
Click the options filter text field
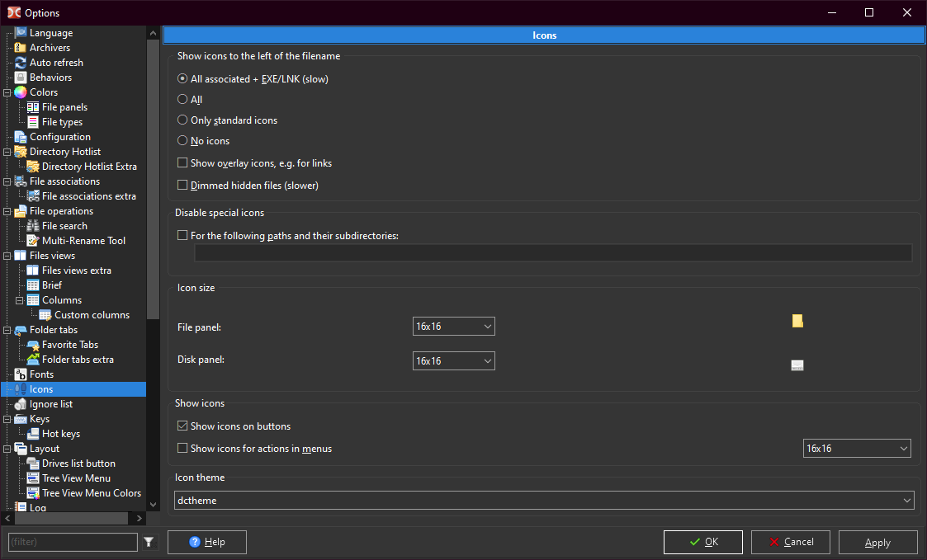pos(73,542)
